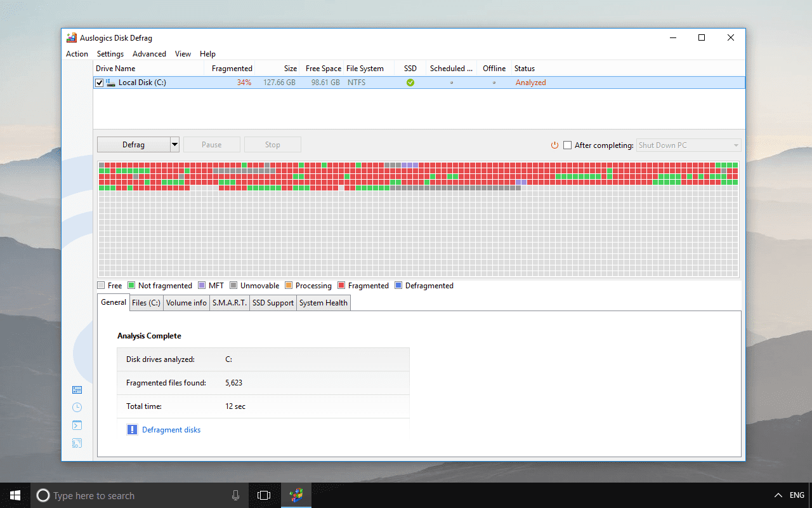Click the Offline column header

pos(494,69)
